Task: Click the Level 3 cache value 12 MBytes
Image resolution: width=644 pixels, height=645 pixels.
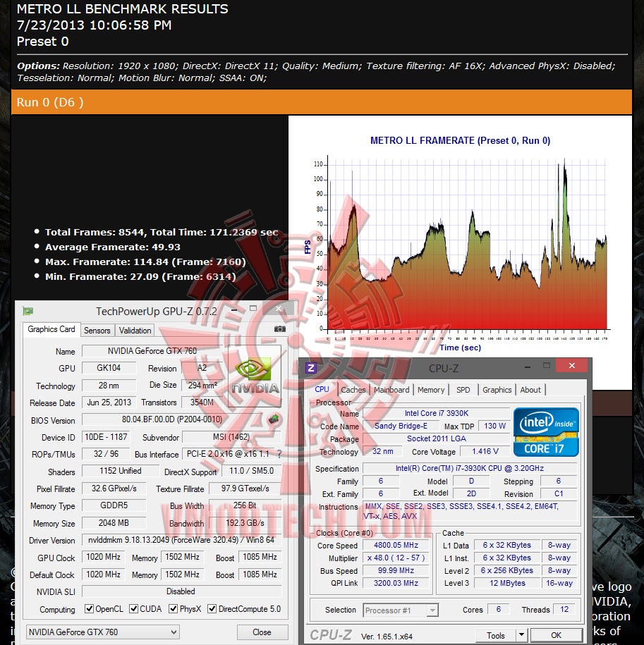Action: coord(507,583)
